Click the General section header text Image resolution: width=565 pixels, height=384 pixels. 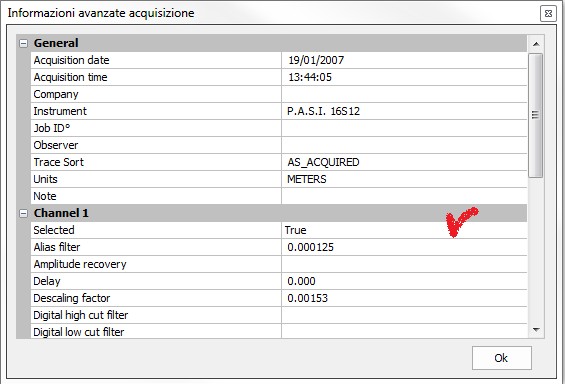pos(56,43)
